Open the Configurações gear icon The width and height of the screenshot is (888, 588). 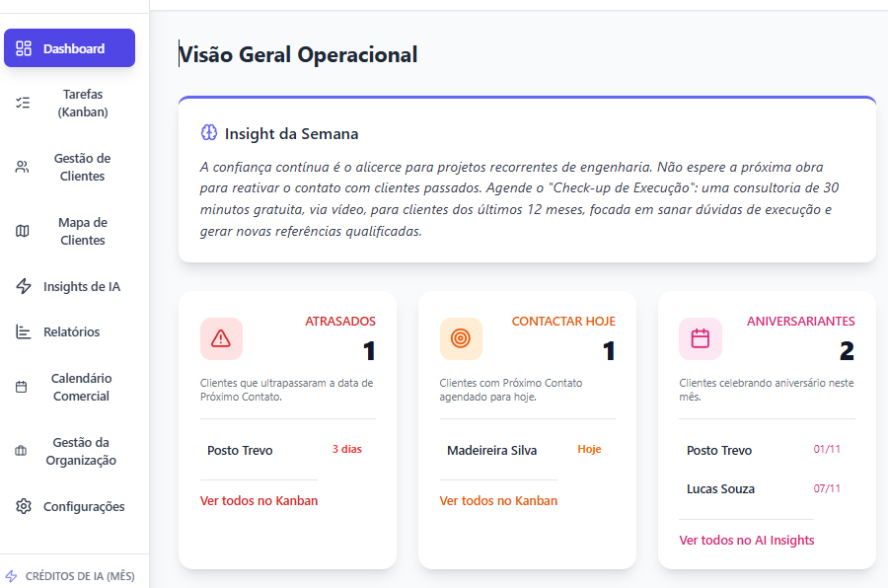[22, 506]
